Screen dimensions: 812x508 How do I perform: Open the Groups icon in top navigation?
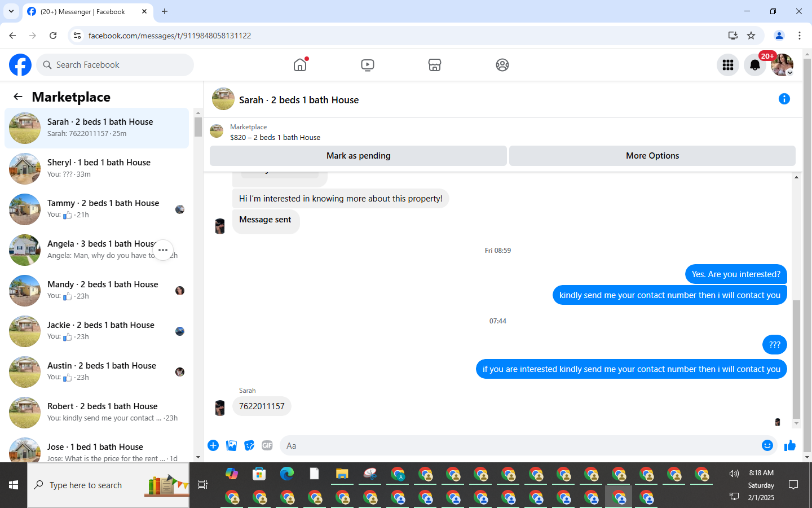[502, 65]
